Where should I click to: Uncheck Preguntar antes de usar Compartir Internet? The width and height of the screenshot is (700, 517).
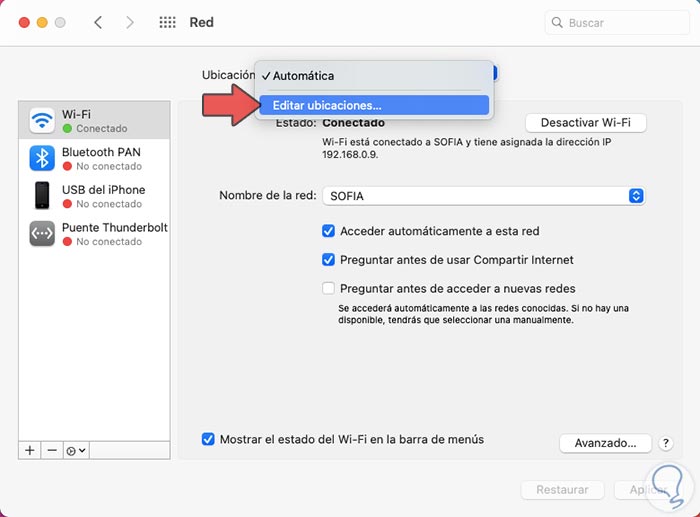click(x=328, y=260)
